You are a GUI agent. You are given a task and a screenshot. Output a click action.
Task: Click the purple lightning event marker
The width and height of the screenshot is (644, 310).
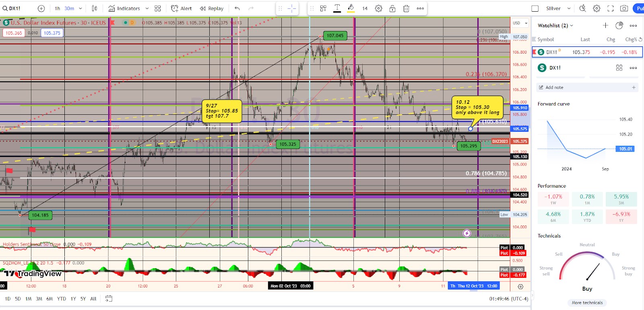point(467,233)
